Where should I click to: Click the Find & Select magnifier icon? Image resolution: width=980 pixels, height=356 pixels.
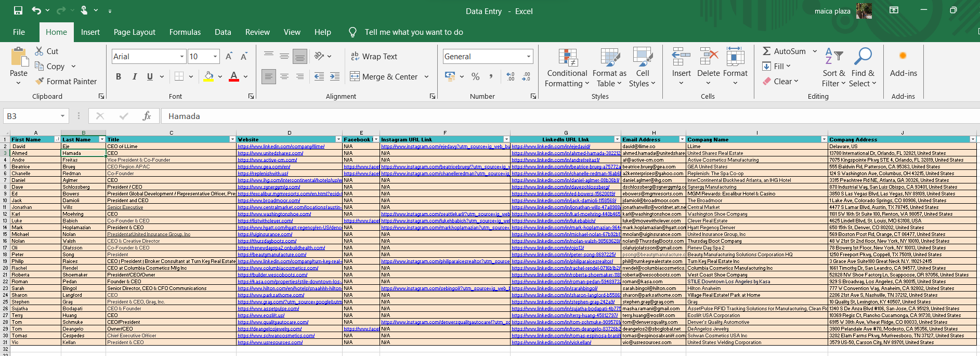pos(863,57)
